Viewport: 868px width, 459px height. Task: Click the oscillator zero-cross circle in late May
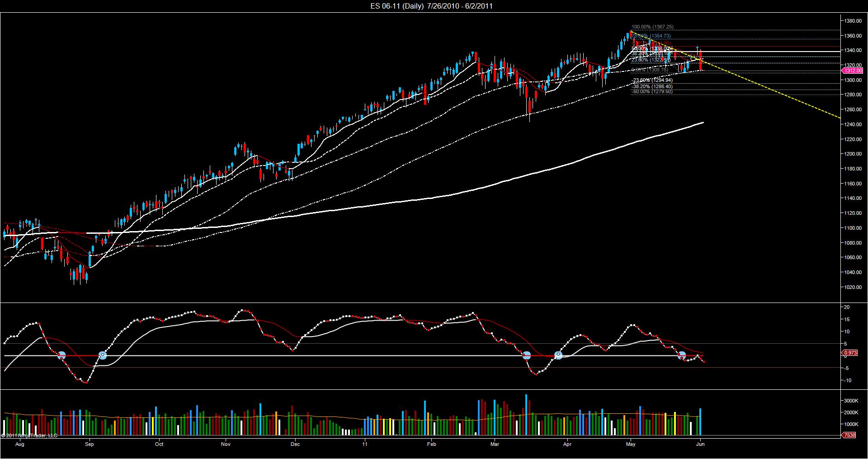click(x=682, y=355)
